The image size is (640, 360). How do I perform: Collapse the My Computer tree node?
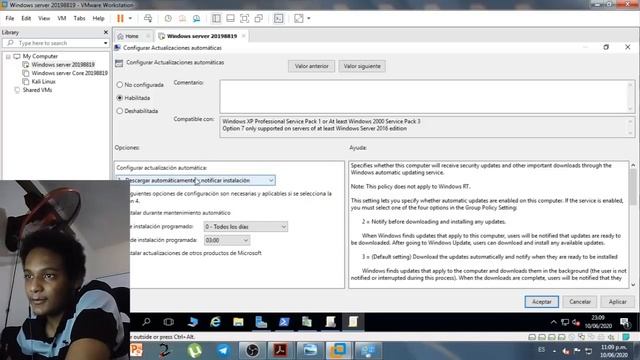tap(8, 56)
